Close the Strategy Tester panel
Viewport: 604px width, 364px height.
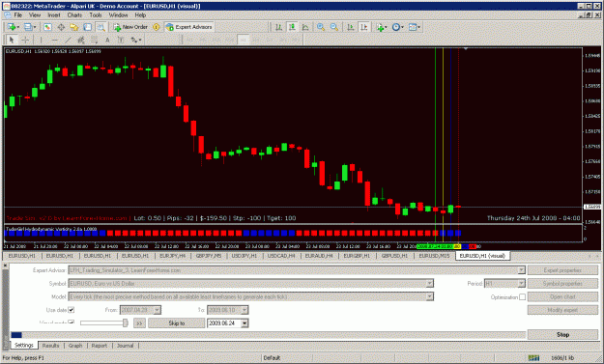5,266
